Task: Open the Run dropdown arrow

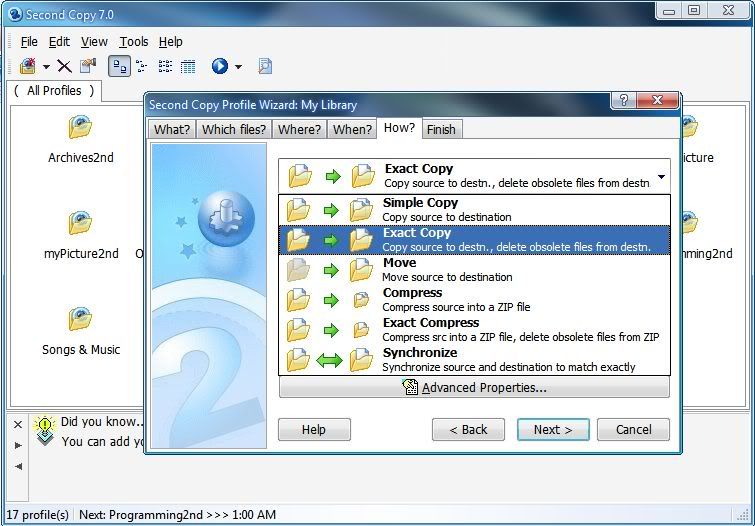Action: click(238, 66)
